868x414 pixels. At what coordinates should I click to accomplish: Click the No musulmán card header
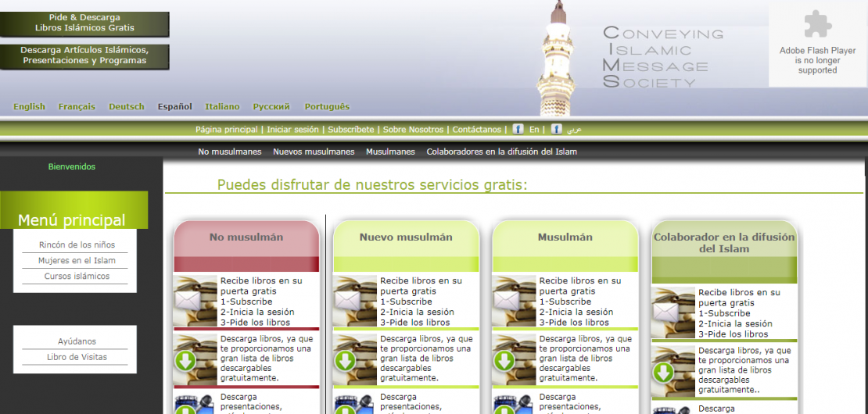(246, 237)
